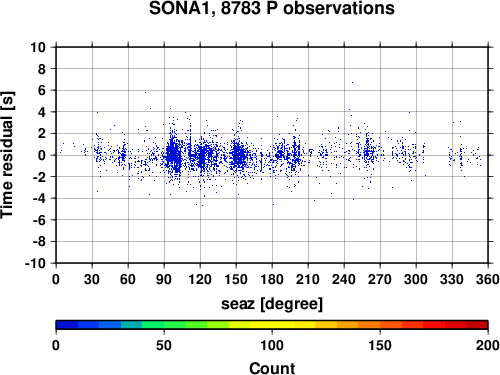The height and width of the screenshot is (375, 500).
Task: Click the 10 tick label on the residual axis
Action: [x=38, y=47]
